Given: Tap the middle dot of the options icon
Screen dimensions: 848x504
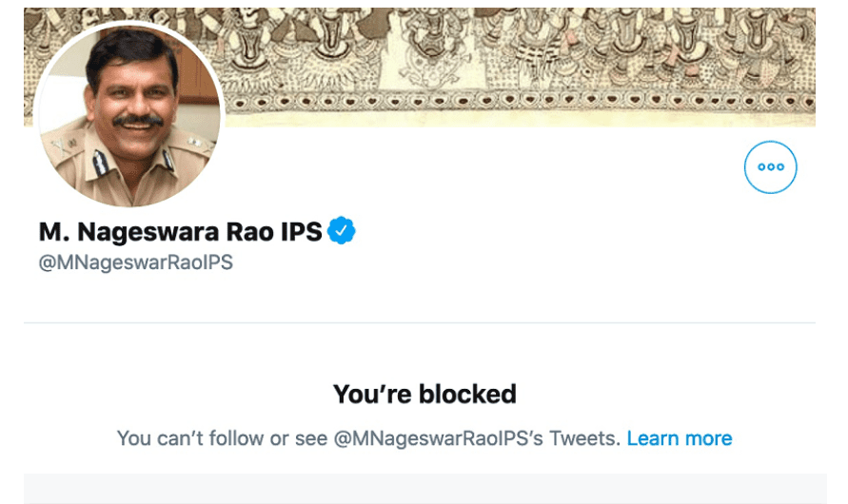Looking at the screenshot, I should coord(771,167).
